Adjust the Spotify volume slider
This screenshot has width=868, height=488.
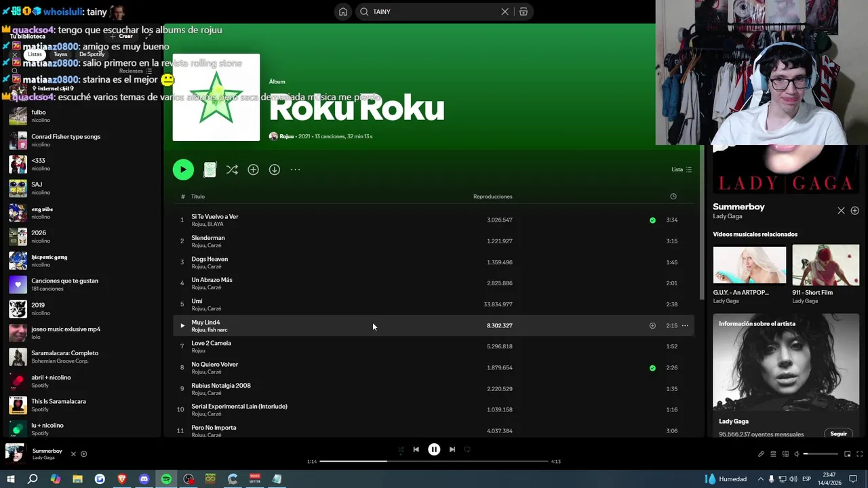click(x=821, y=454)
